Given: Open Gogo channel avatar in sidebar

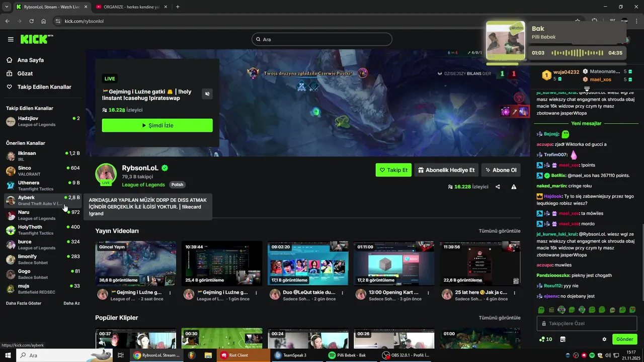Looking at the screenshot, I should (11, 274).
